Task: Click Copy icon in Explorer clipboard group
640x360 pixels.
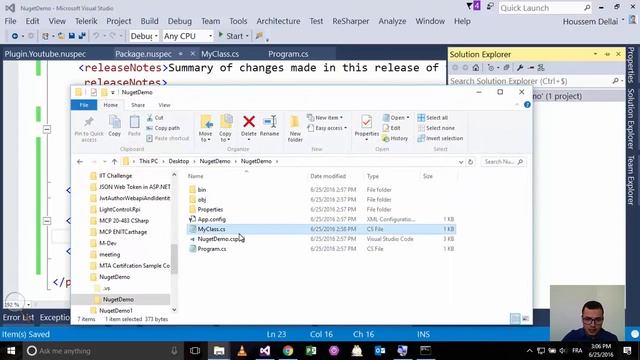Action: click(x=115, y=122)
